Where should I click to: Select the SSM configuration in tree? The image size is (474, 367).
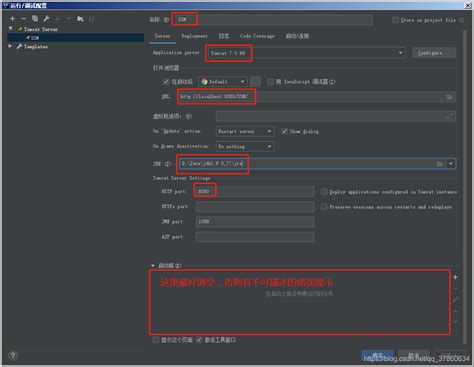76,38
